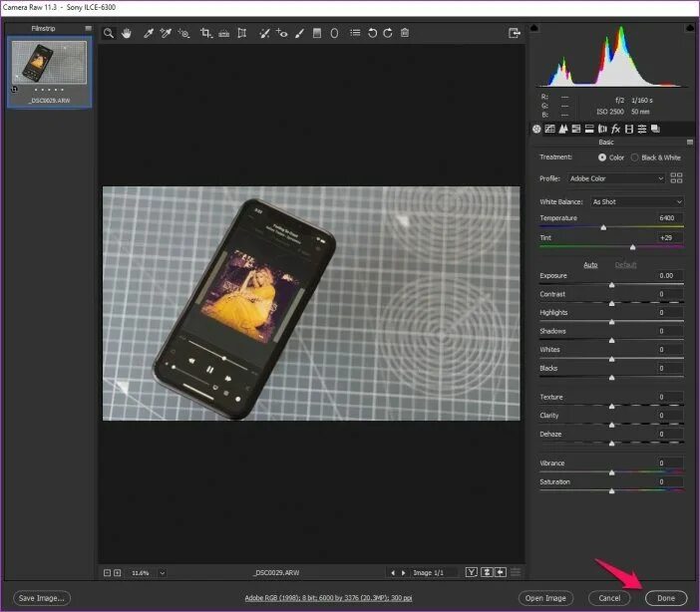Select the Zoom tool in toolbar
Screen dimensions: 700x612
(109, 33)
